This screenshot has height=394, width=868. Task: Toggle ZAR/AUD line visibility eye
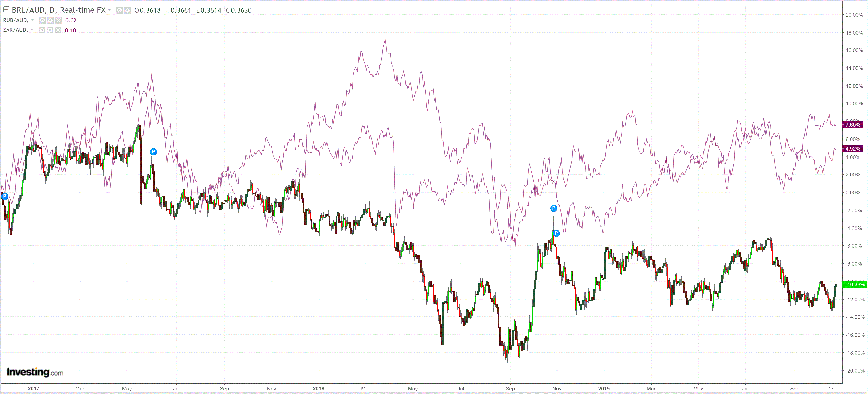point(42,30)
